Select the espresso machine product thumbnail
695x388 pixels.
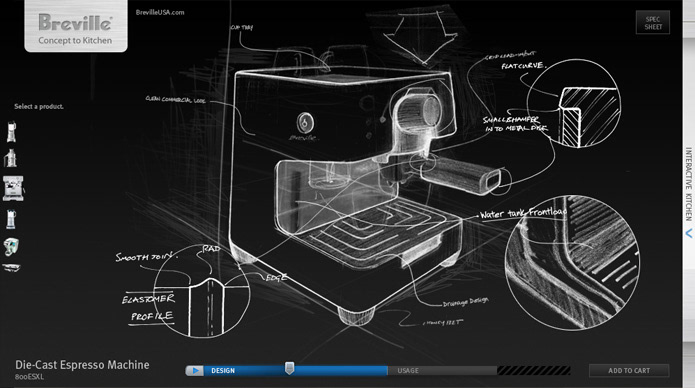13,188
